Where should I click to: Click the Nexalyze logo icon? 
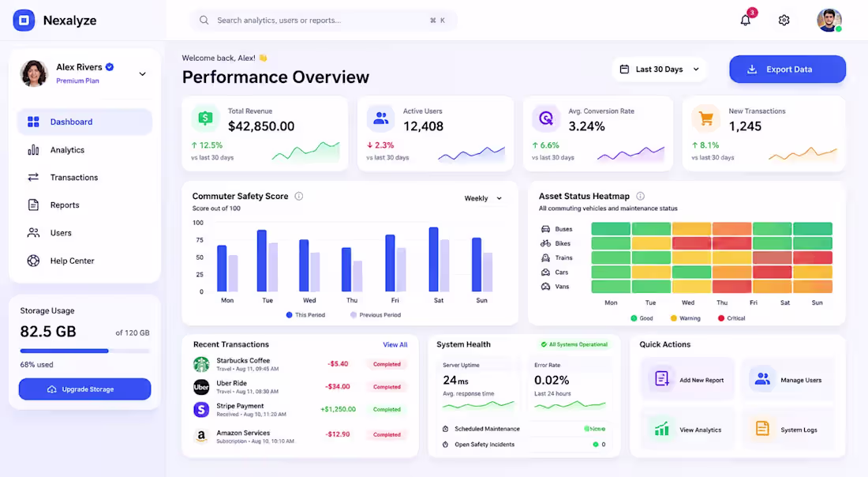[x=24, y=21]
